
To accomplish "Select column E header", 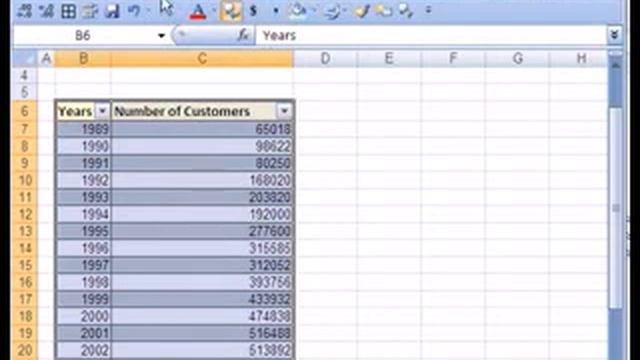I will 389,59.
